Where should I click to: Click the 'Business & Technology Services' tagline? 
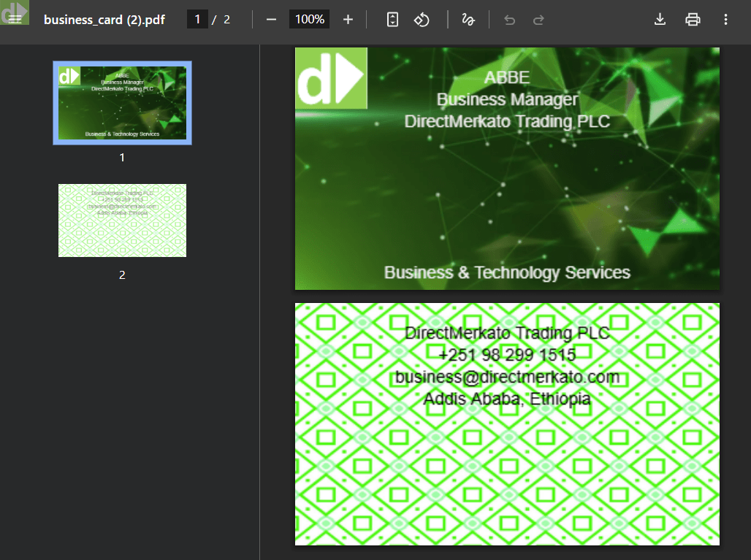507,273
